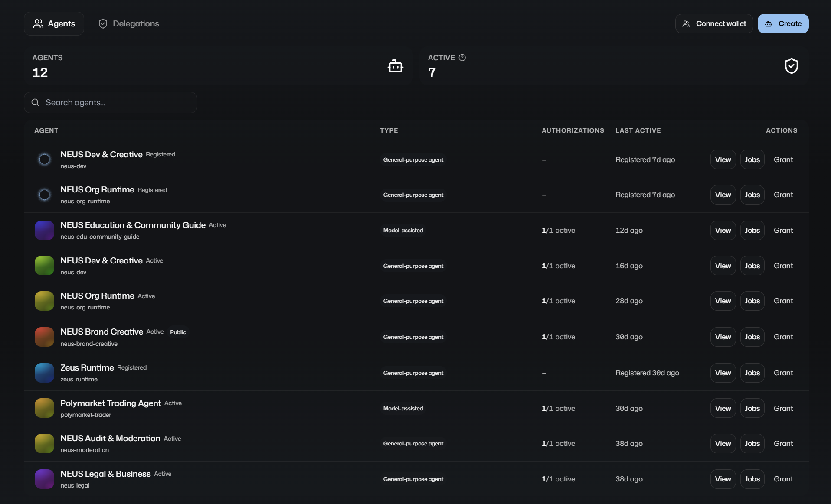Click the olive avatar of Active NEUS Org Runtime

[44, 301]
